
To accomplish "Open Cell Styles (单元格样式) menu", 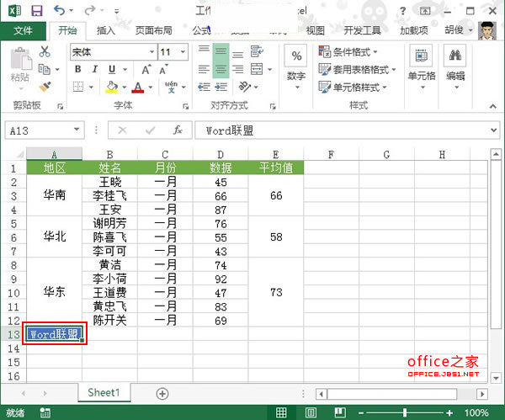I will pyautogui.click(x=352, y=87).
